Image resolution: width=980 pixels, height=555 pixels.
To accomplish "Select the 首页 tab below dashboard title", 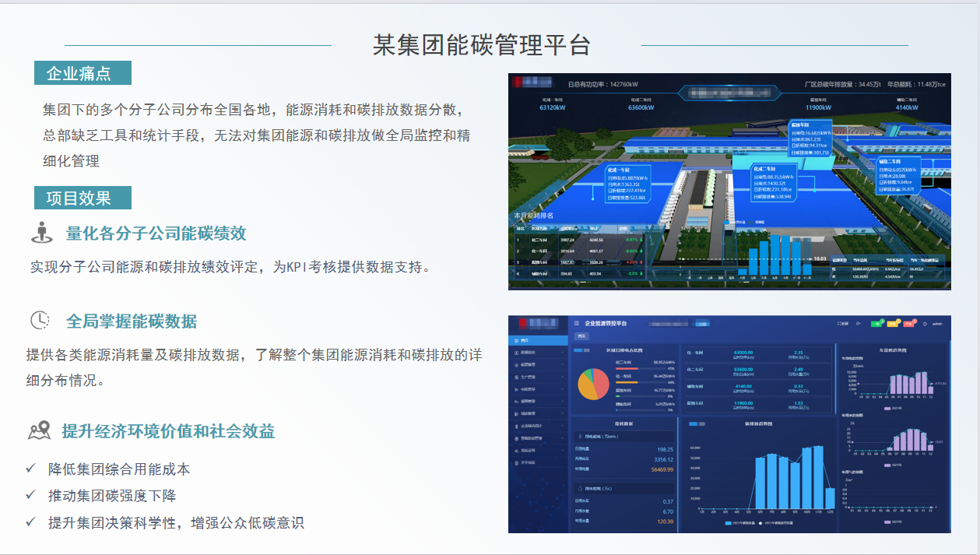I will [581, 336].
